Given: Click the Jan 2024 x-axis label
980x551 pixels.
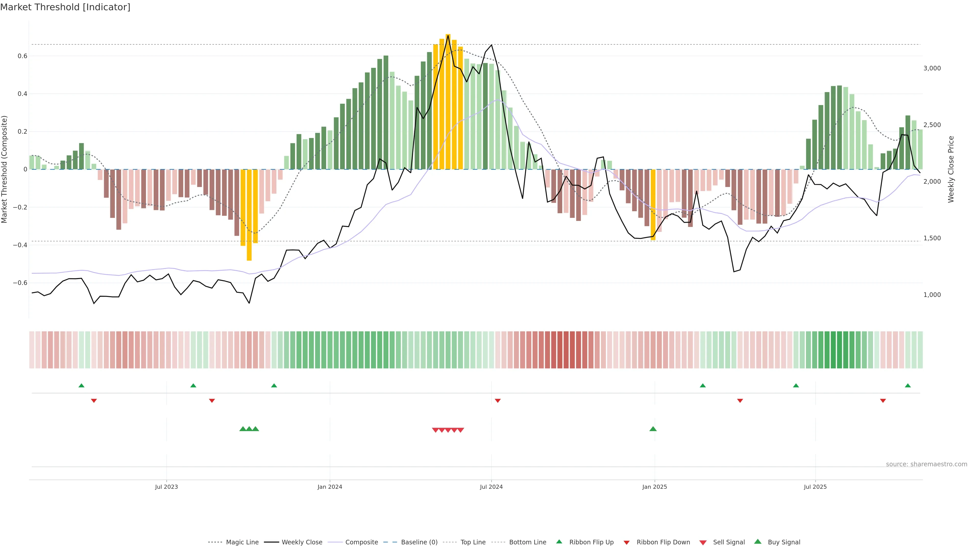Looking at the screenshot, I should pos(329,487).
